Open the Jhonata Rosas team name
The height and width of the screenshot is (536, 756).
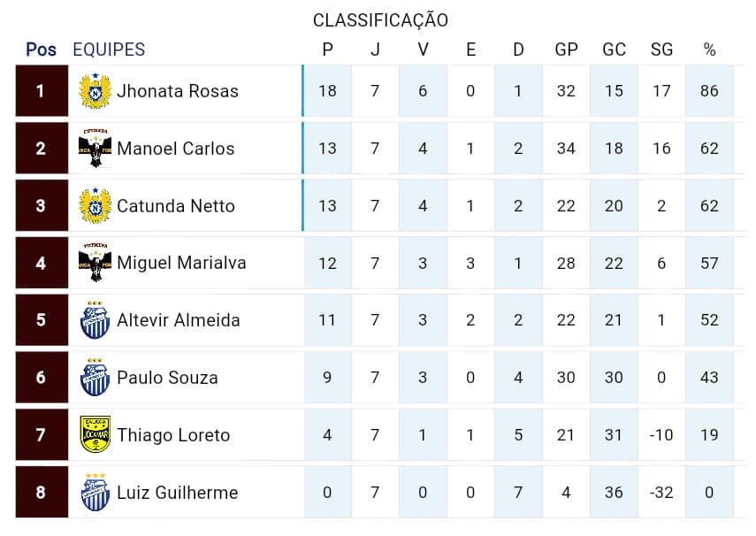[x=178, y=91]
